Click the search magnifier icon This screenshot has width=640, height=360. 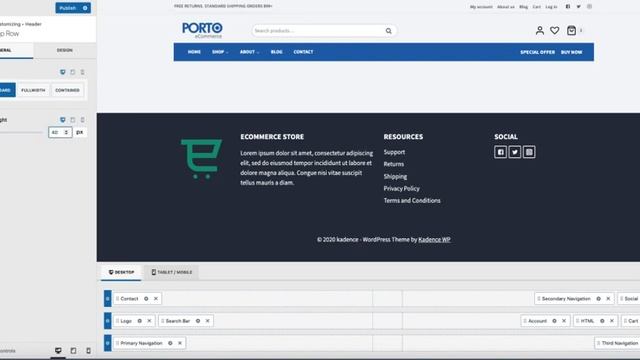point(389,31)
